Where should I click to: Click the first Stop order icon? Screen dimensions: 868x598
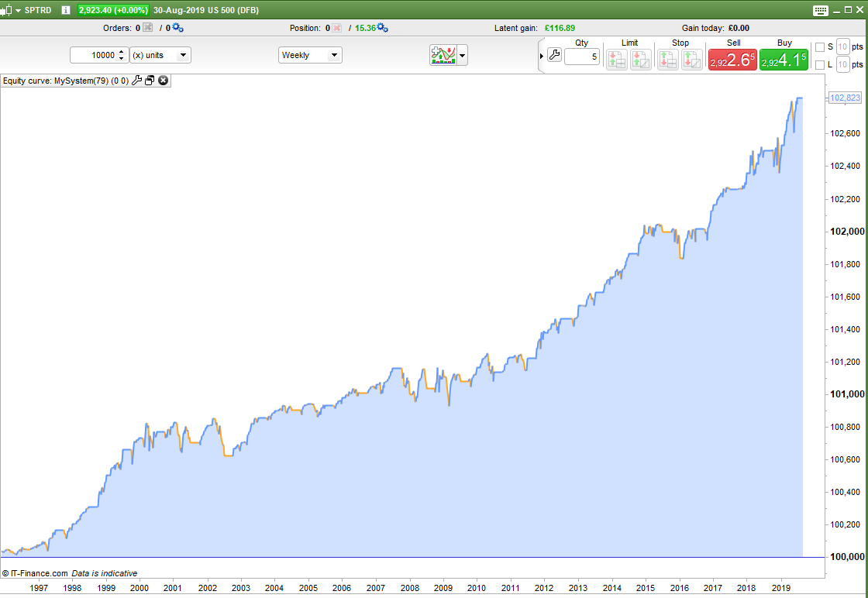[668, 59]
